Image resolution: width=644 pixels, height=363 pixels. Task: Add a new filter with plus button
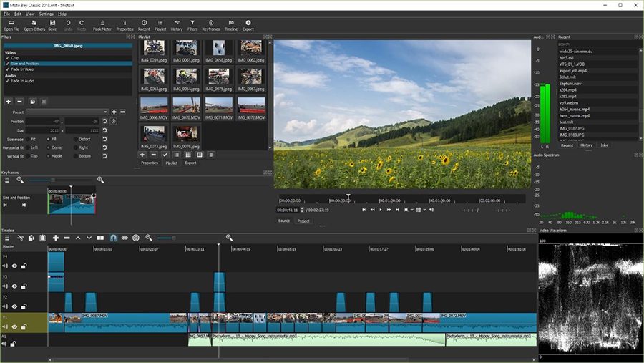point(8,101)
